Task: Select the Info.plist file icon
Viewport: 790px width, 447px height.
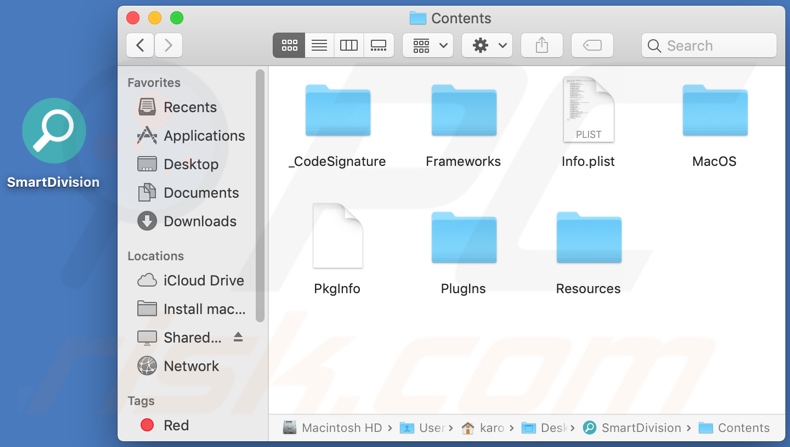Action: [588, 110]
